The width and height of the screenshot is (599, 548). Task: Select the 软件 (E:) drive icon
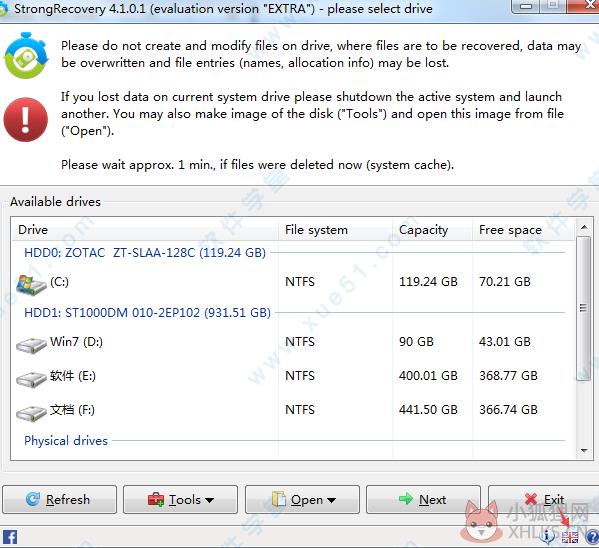(x=31, y=379)
